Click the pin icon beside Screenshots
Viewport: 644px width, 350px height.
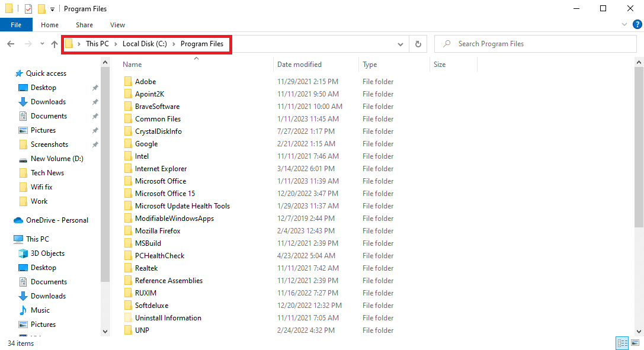pyautogui.click(x=95, y=145)
